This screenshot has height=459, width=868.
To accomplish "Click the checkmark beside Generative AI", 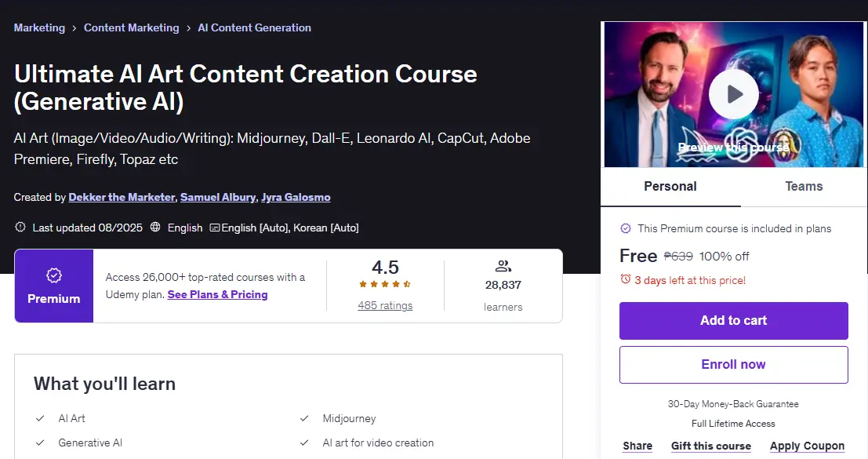I will click(x=40, y=443).
